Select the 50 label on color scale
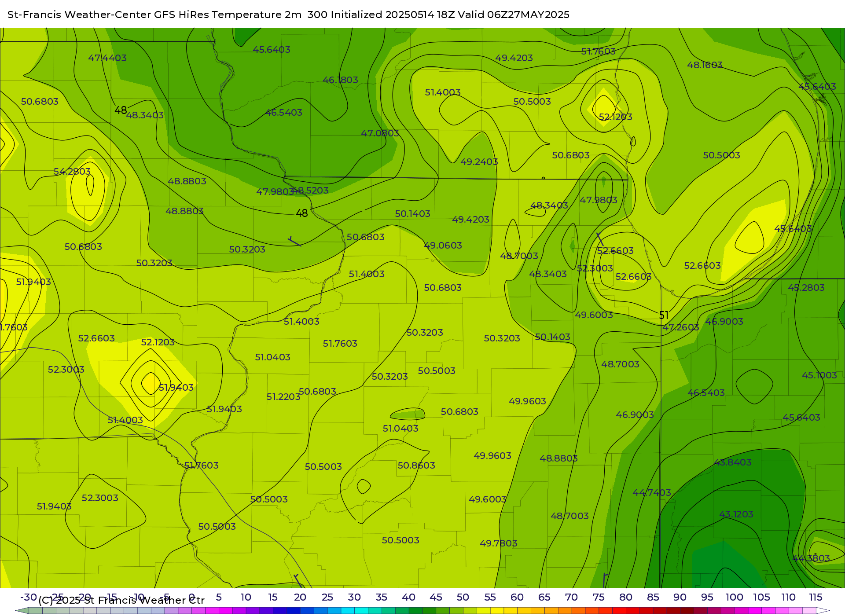This screenshot has width=845, height=616. (x=463, y=598)
